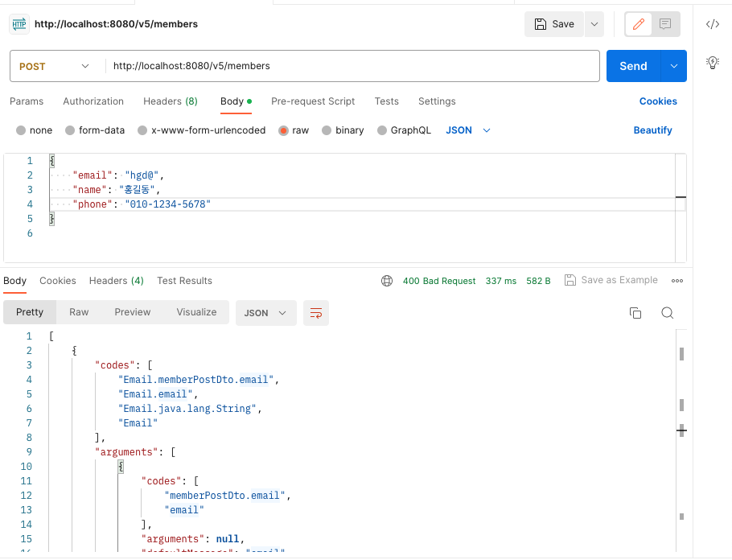Select the Pretty response view
Screen dimensions: 732x560
[30, 312]
